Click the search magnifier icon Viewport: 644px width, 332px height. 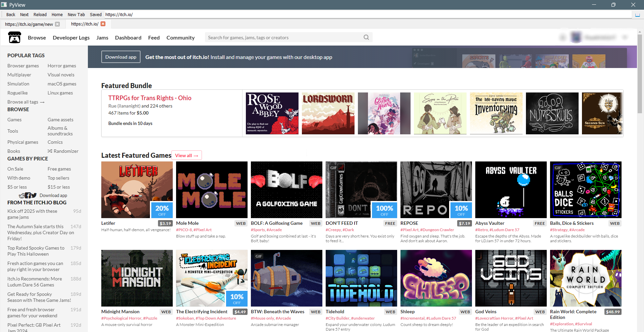point(366,37)
